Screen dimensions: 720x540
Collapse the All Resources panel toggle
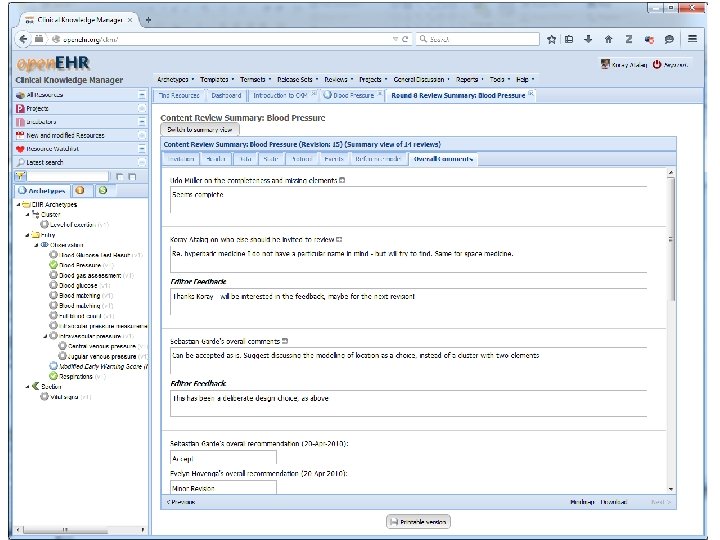pos(142,95)
